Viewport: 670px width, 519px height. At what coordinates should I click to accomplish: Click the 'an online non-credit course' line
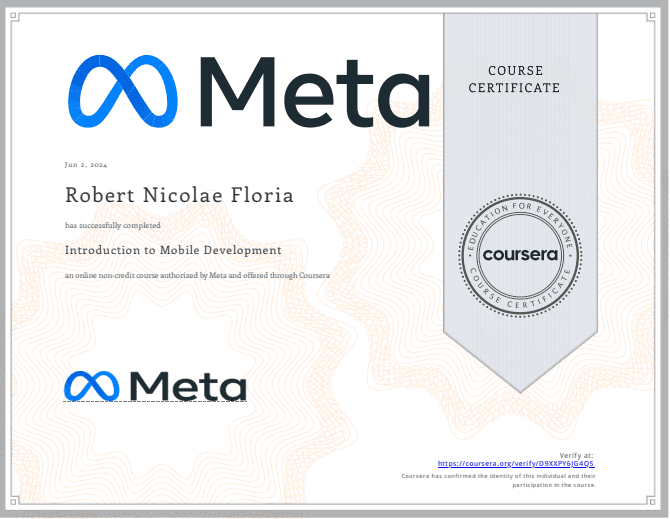(x=197, y=276)
